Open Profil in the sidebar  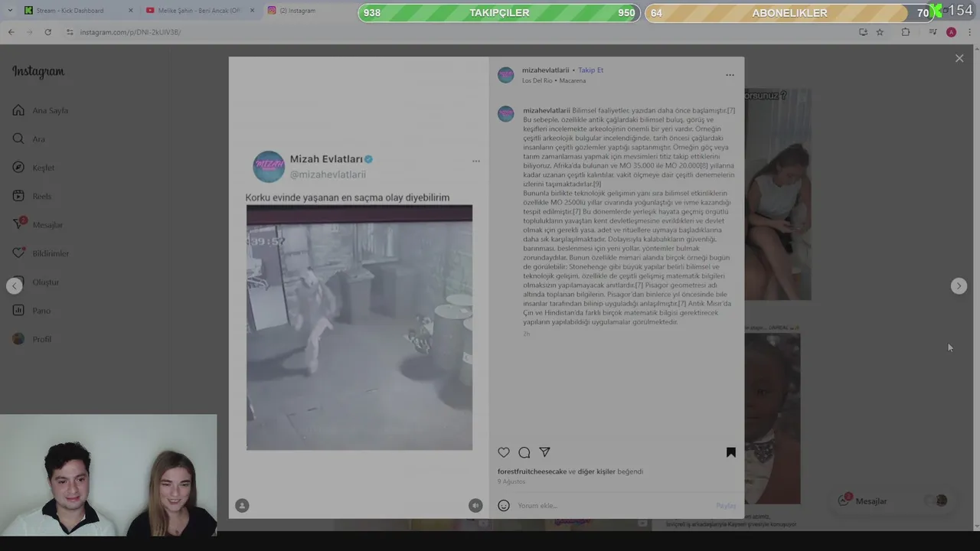pos(32,339)
